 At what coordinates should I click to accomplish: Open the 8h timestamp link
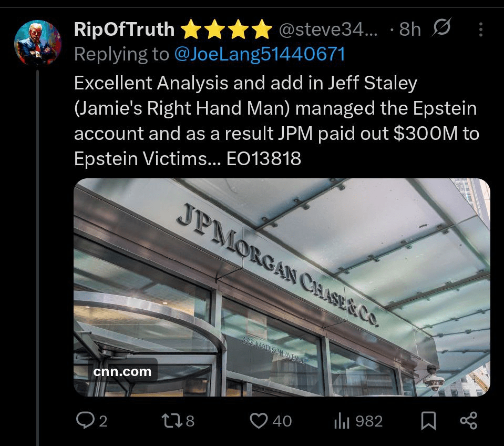click(409, 30)
